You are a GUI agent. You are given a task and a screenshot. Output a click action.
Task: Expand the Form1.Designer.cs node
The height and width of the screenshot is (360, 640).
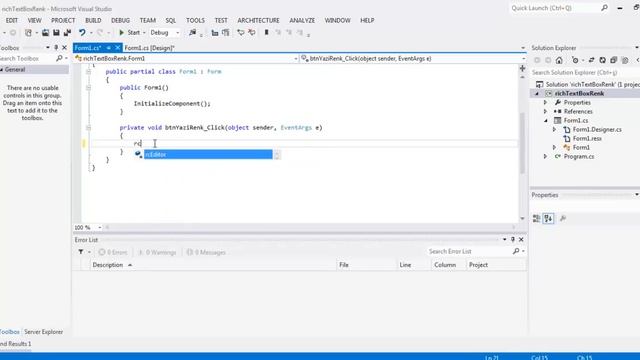click(554, 129)
